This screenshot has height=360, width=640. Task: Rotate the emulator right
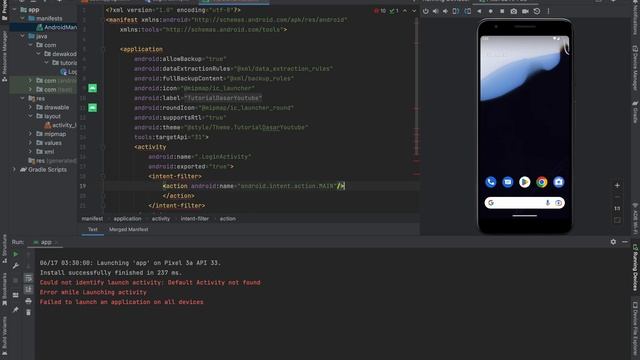click(x=467, y=11)
